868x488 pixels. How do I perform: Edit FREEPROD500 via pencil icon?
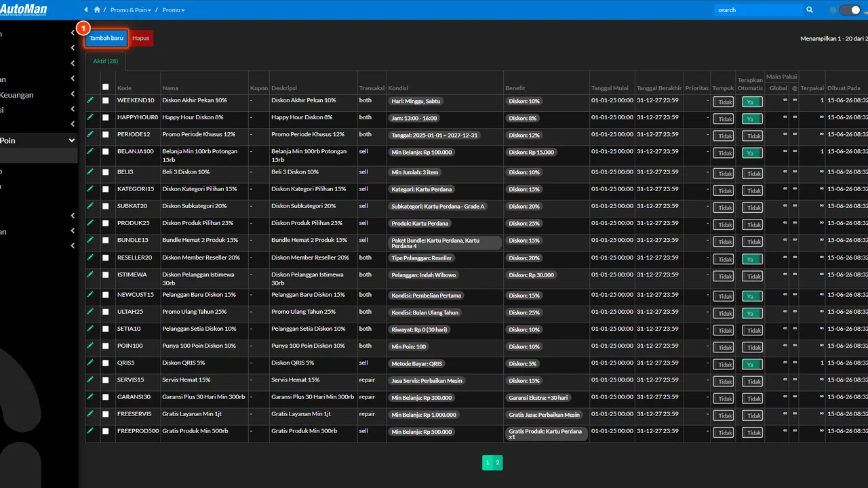(x=90, y=430)
